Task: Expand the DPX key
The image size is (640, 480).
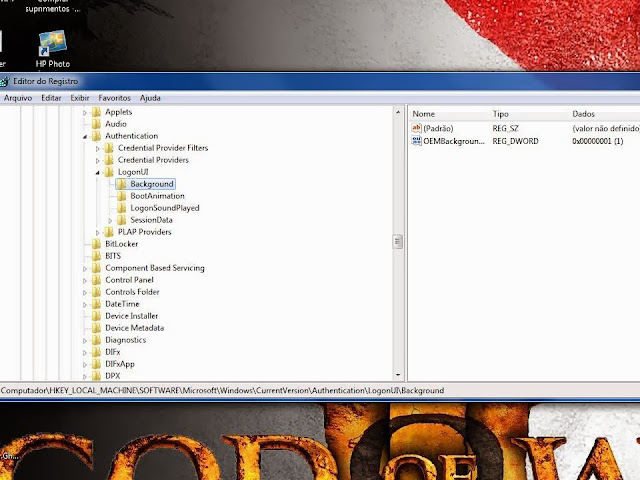Action: tap(85, 376)
